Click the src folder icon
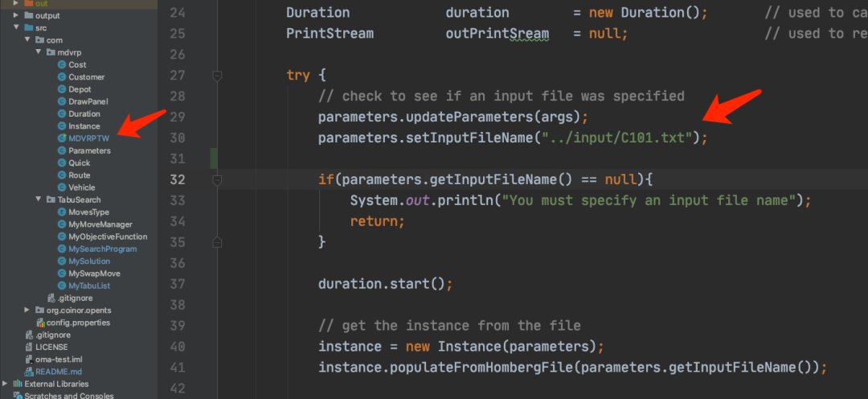Viewport: 868px width, 399px height. pyautogui.click(x=29, y=27)
